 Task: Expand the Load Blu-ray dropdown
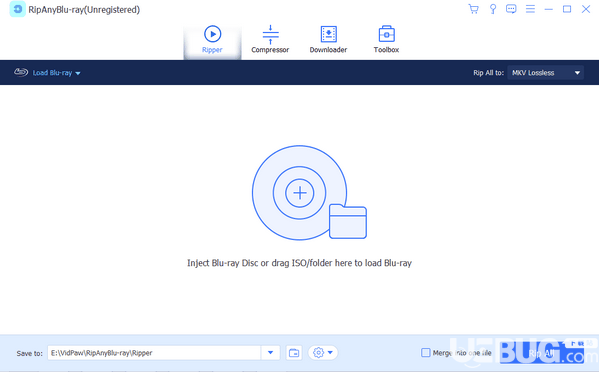tap(57, 73)
